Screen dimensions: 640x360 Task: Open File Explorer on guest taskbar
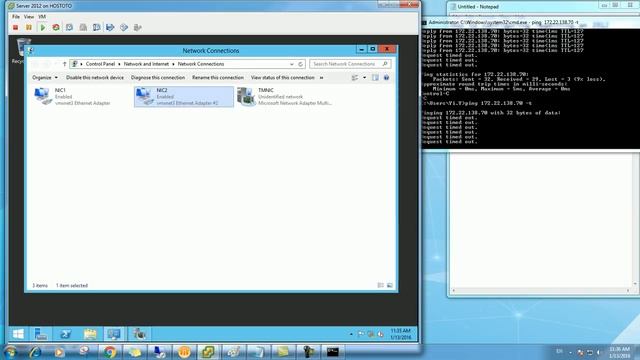[90, 334]
